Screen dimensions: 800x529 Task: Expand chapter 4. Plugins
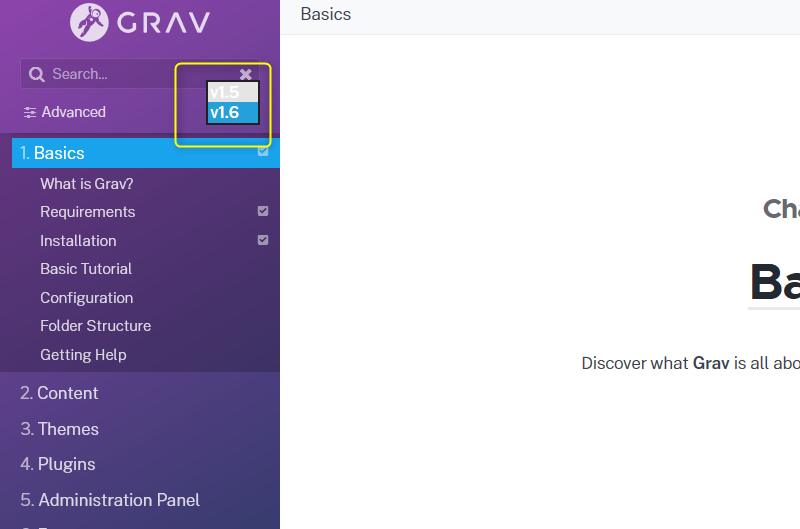point(58,464)
